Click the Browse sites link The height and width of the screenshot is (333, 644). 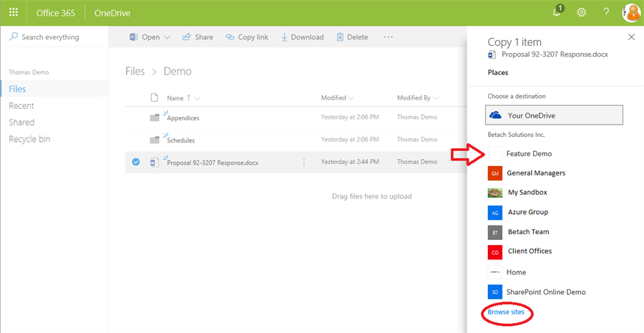(506, 312)
